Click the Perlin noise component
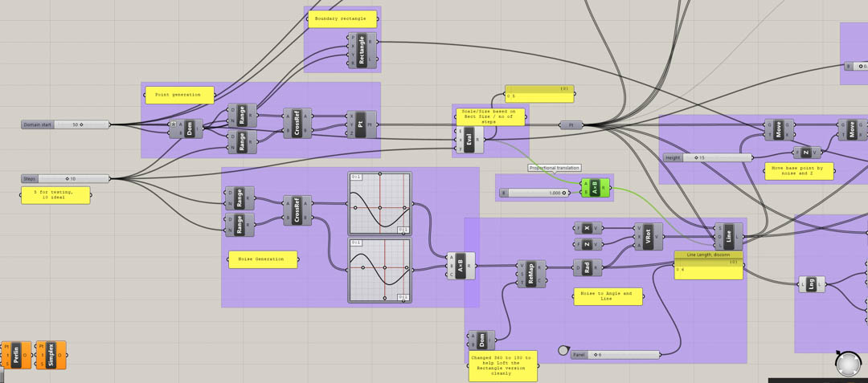The width and height of the screenshot is (868, 383). click(17, 355)
